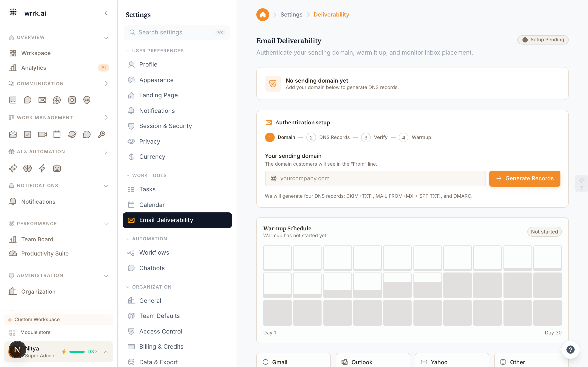The image size is (588, 367).
Task: Click the robot chatbot icon under AI & Automation
Action: (57, 168)
